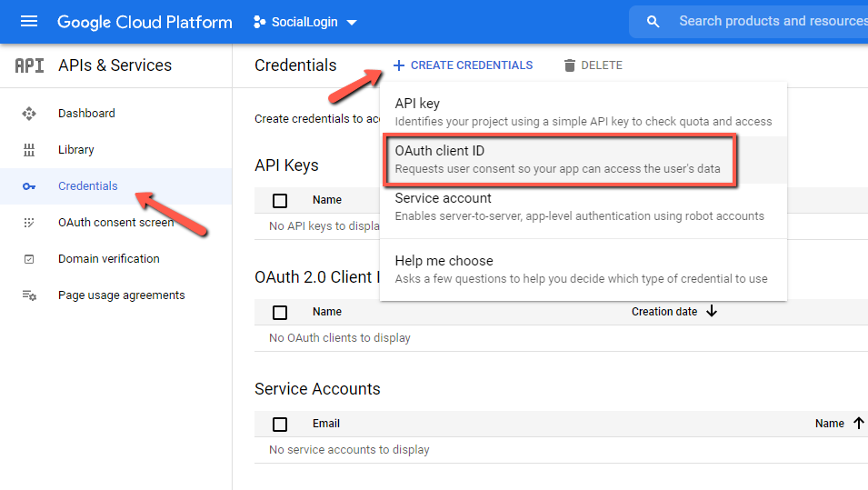The image size is (868, 490).
Task: Open OAuth consent screen page
Action: pyautogui.click(x=115, y=223)
